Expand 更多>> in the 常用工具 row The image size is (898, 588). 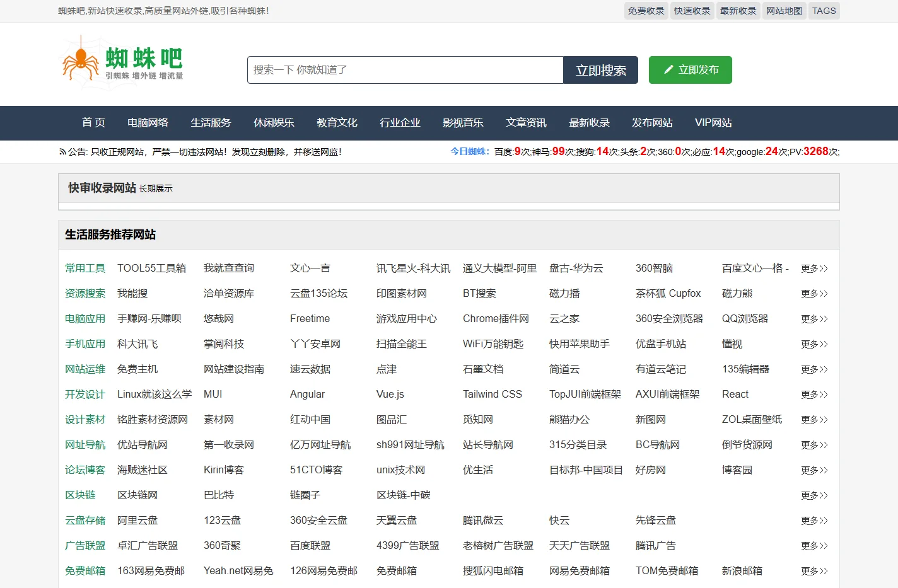(814, 268)
